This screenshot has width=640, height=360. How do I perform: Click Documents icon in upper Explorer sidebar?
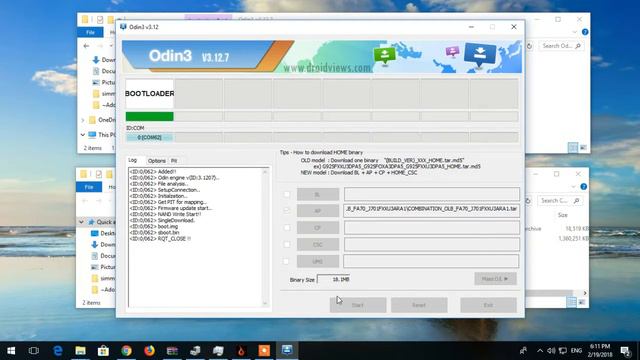[96, 71]
